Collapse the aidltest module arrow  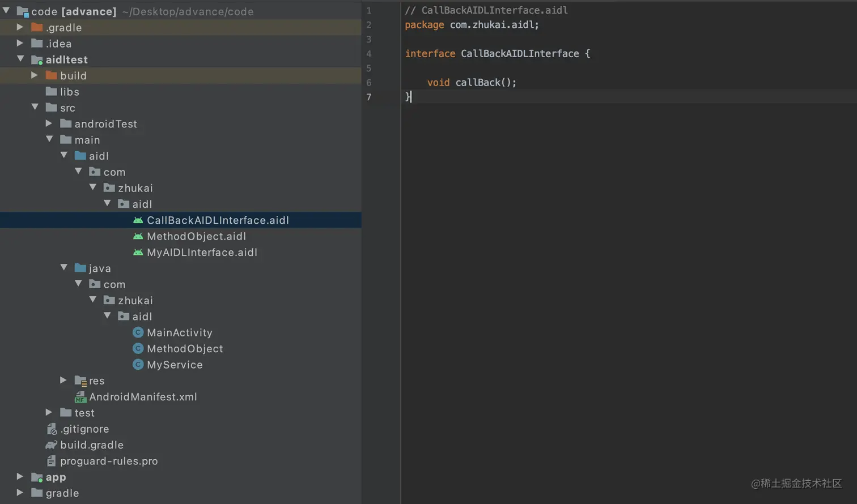point(20,59)
